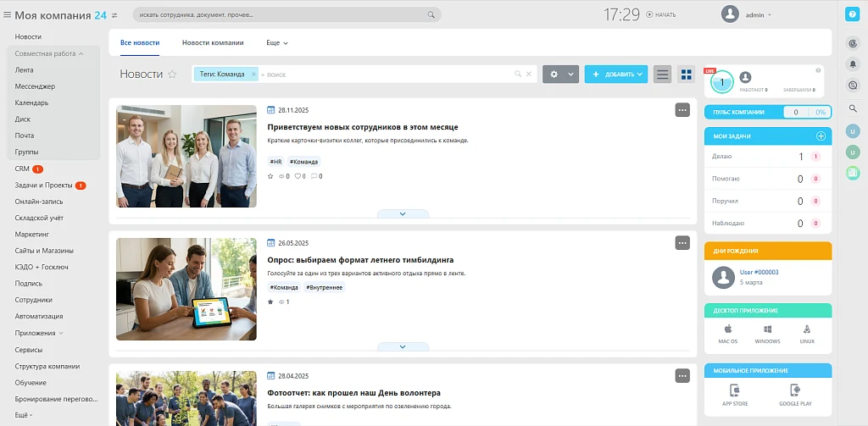This screenshot has height=426, width=868.
Task: Download the Windows desktop app
Action: 767,335
